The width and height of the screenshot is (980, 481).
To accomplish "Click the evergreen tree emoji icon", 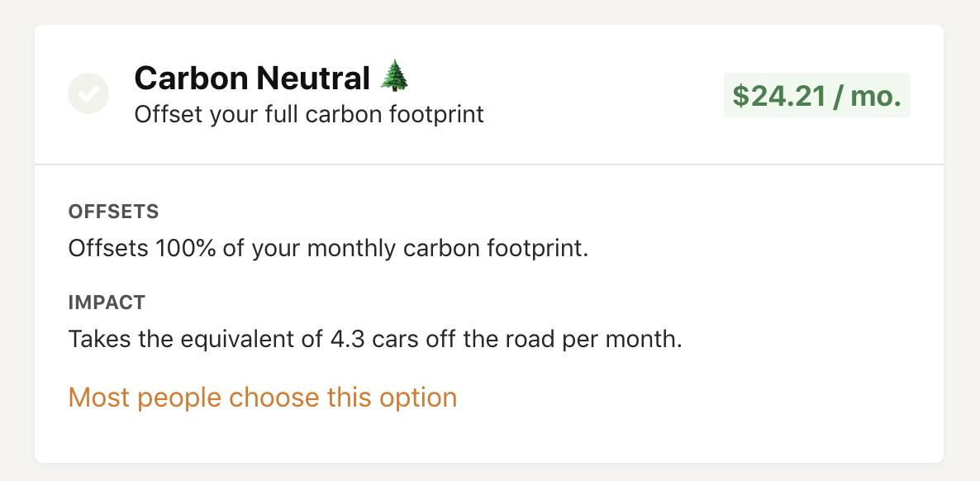I will [395, 78].
